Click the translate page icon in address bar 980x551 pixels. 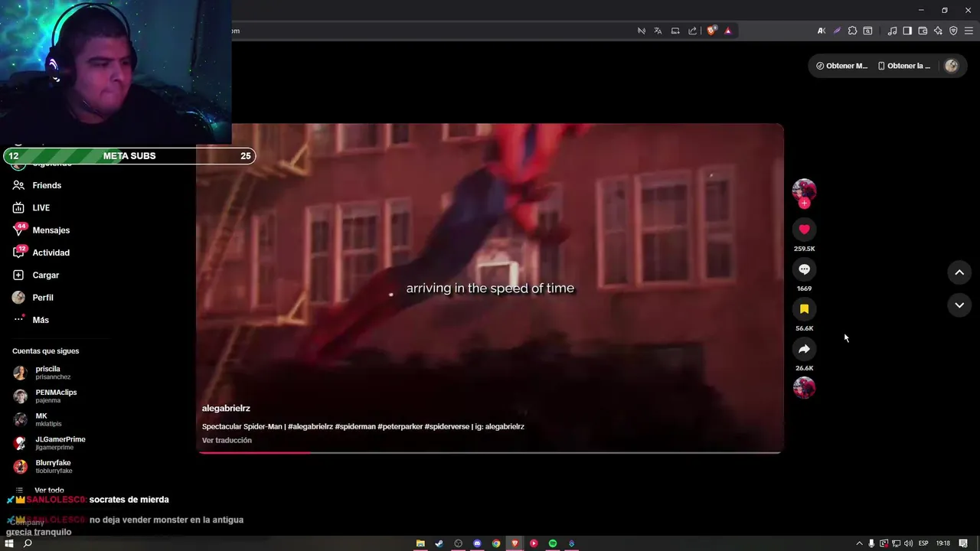[x=658, y=31]
